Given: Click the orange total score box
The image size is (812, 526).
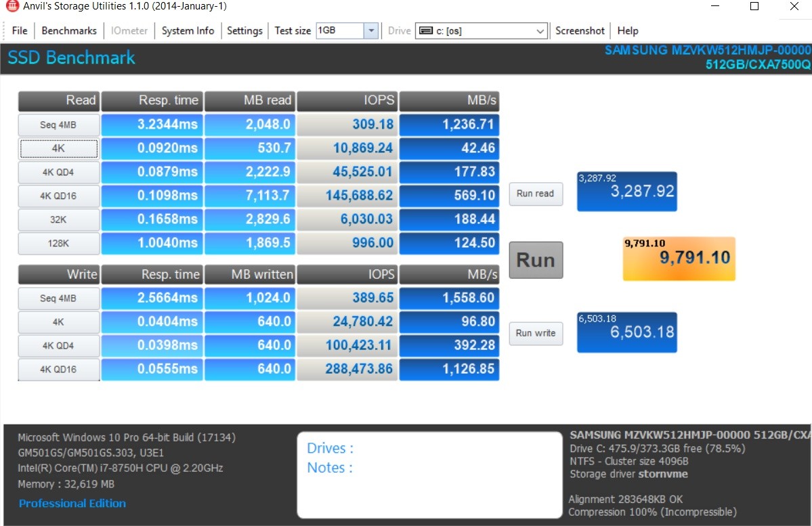Looking at the screenshot, I should 679,259.
